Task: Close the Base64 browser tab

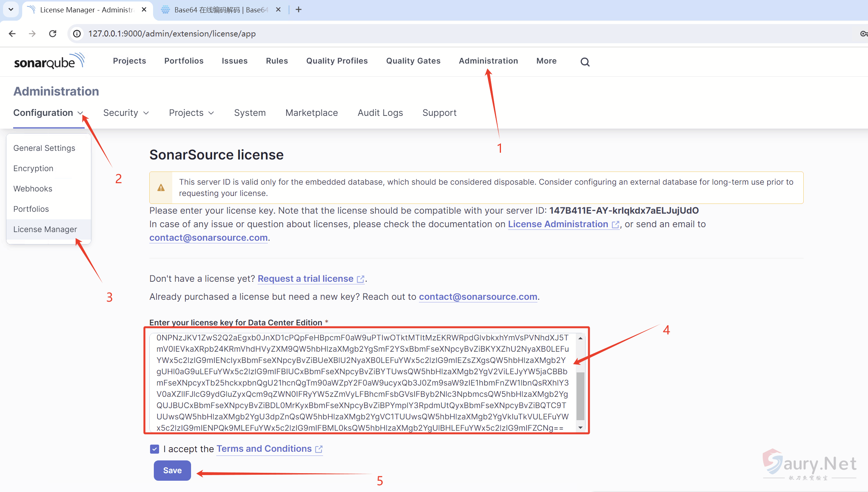Action: [x=278, y=10]
